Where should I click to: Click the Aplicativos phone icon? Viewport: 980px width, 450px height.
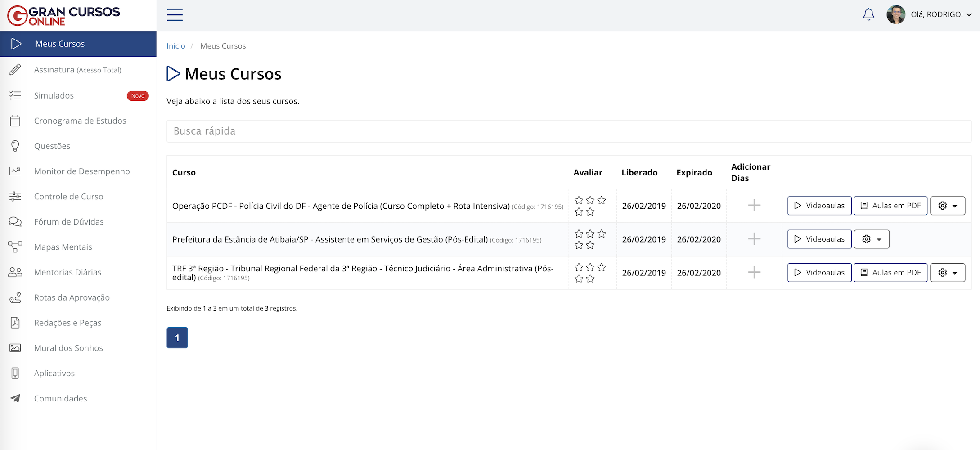pos(15,373)
